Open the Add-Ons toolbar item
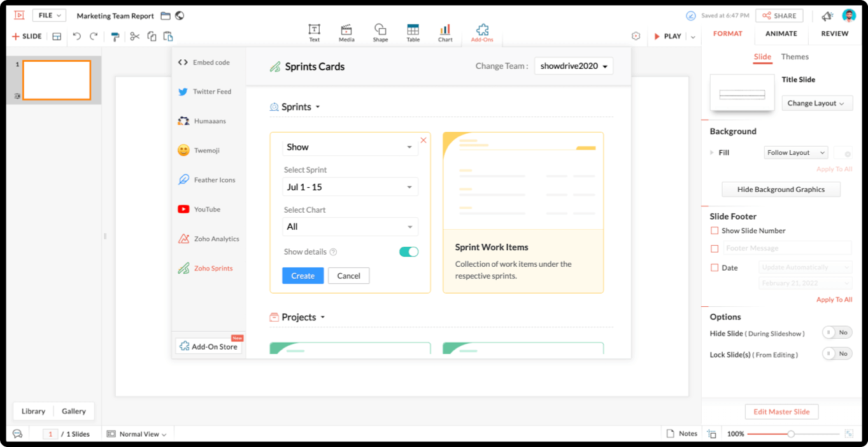 [x=482, y=33]
